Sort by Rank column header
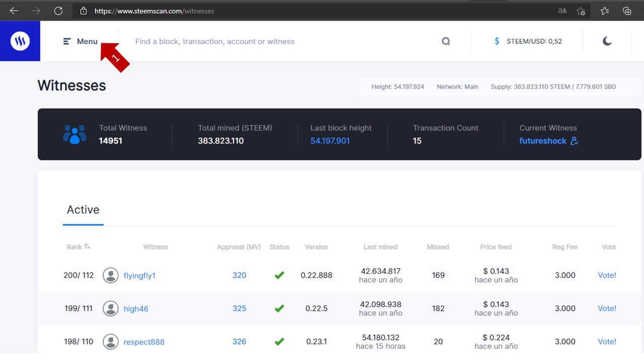 pos(78,247)
